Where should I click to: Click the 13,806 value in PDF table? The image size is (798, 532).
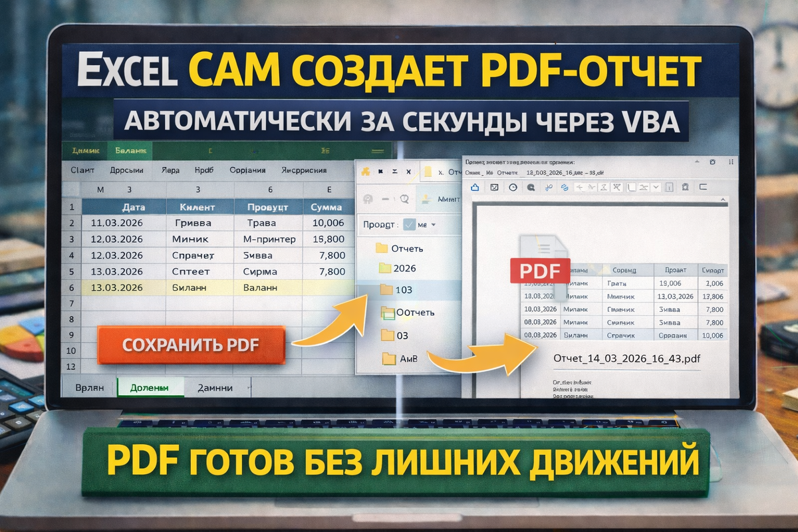pos(713,297)
